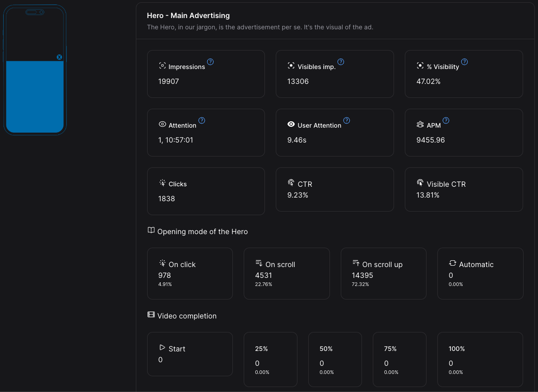Click the Visible CTR card
This screenshot has width=538, height=392.
coord(464,189)
